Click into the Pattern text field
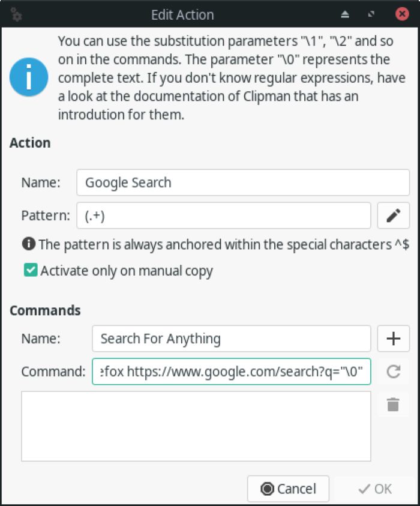The image size is (420, 506). pyautogui.click(x=223, y=215)
